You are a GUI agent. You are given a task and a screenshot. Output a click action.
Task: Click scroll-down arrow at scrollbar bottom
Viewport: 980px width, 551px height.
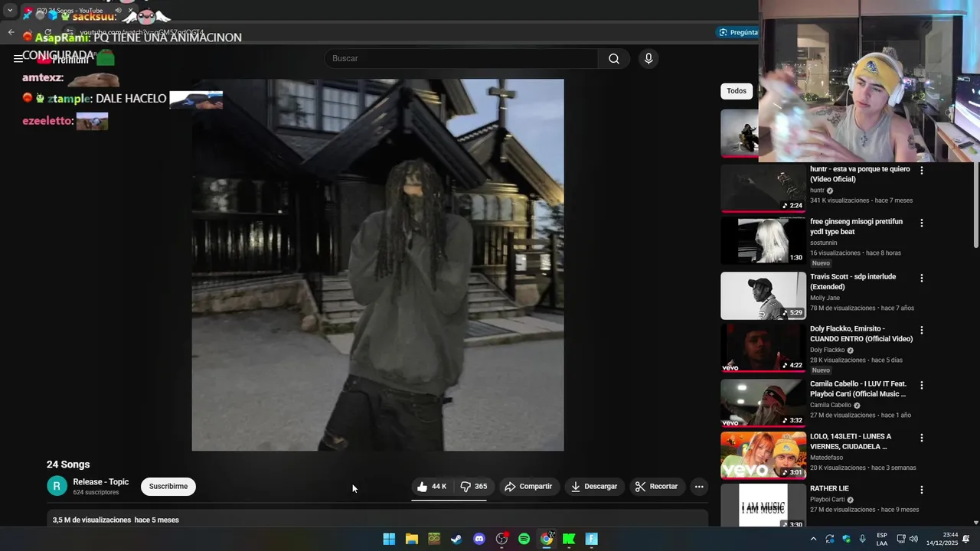click(975, 522)
